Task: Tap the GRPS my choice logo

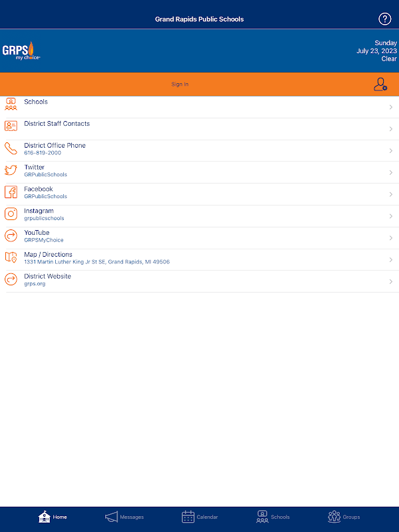Action: tap(21, 51)
